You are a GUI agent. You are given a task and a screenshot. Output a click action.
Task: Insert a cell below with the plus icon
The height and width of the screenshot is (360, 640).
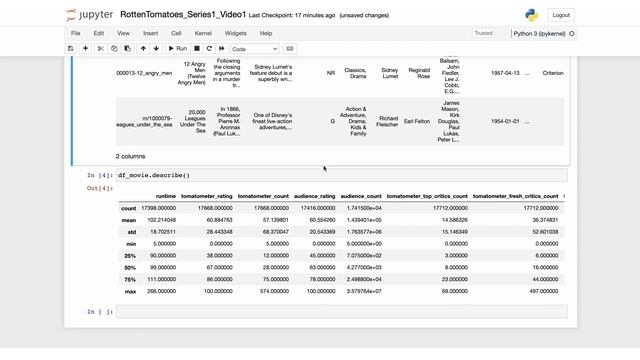(x=85, y=49)
